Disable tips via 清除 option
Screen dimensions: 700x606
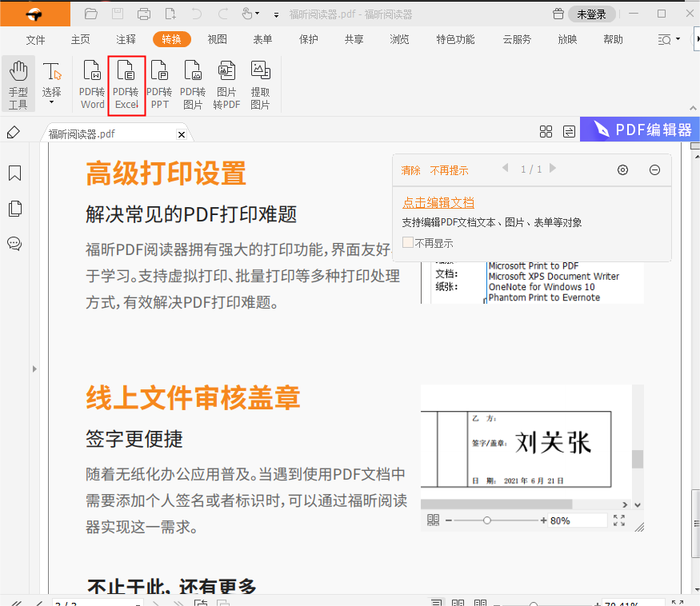tap(410, 170)
